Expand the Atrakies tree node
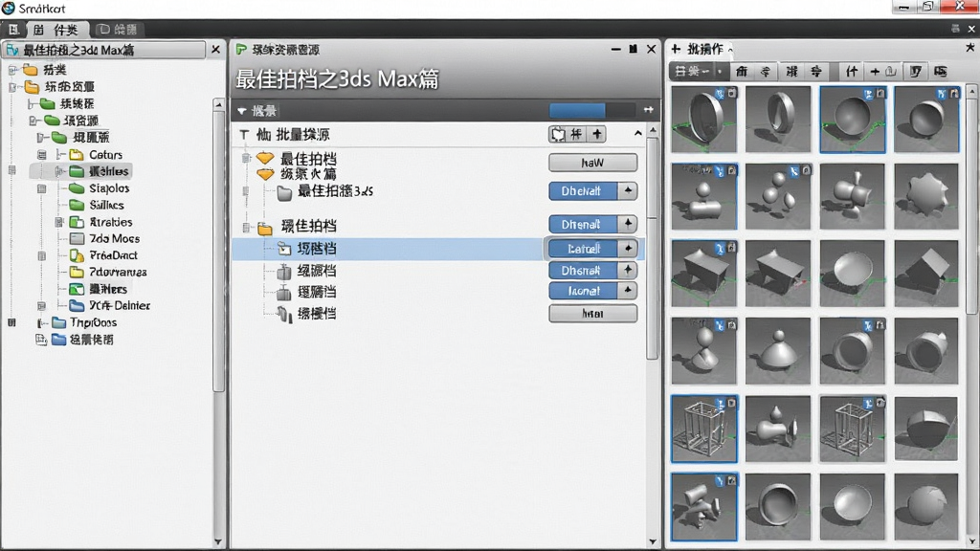The image size is (980, 551). [59, 222]
